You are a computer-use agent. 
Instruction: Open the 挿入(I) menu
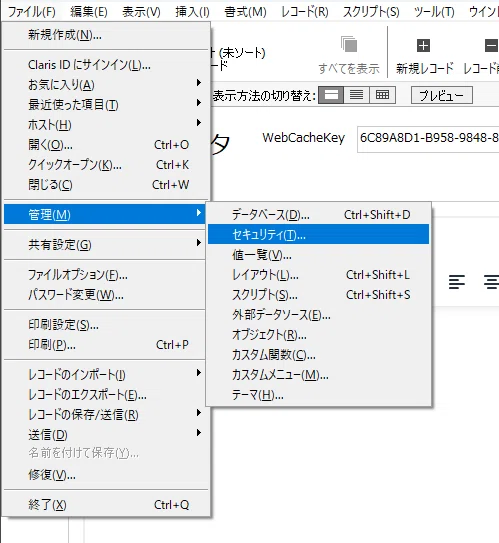click(x=192, y=12)
